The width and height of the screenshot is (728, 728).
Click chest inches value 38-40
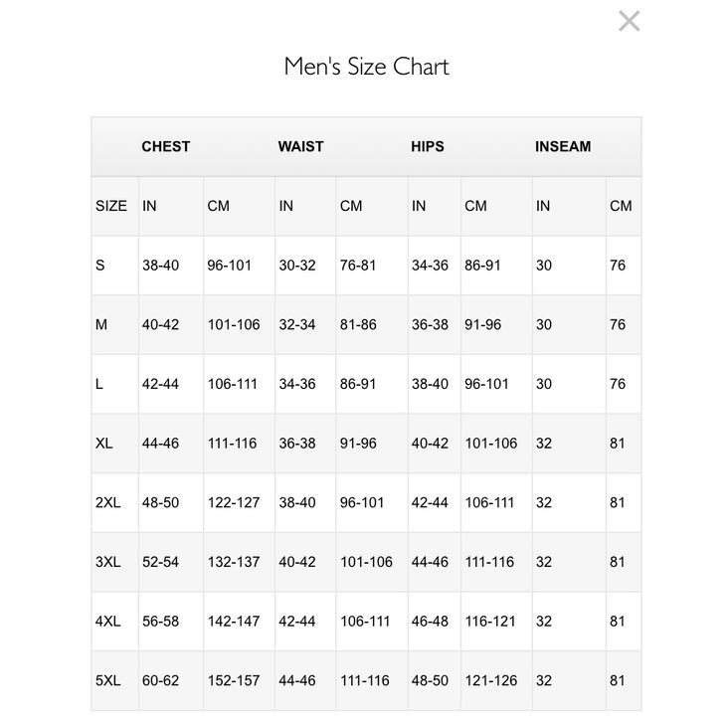[160, 266]
